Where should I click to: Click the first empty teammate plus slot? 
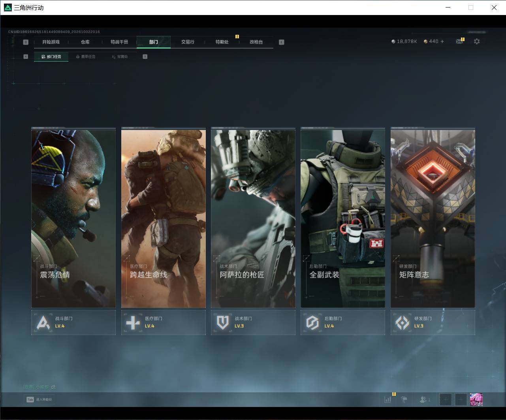pos(446,399)
